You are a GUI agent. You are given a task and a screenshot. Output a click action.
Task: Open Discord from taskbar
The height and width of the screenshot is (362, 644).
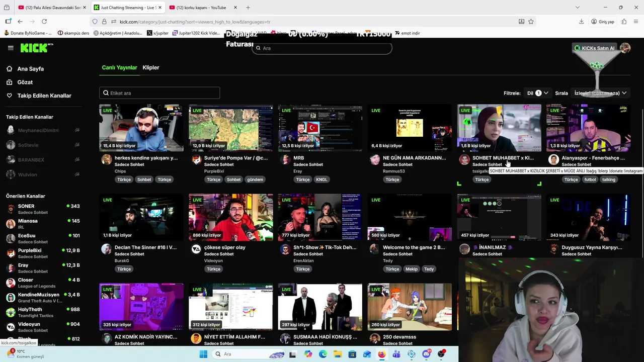coord(427,354)
